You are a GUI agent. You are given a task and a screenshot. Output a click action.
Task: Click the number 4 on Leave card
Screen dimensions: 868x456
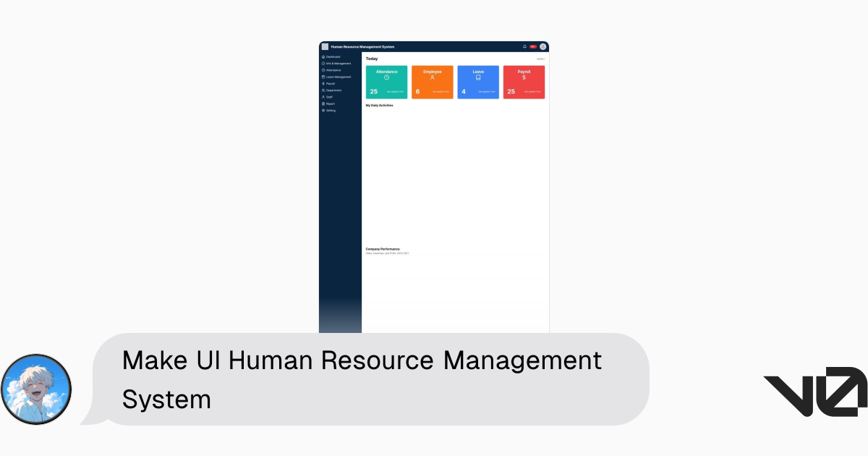(x=464, y=92)
